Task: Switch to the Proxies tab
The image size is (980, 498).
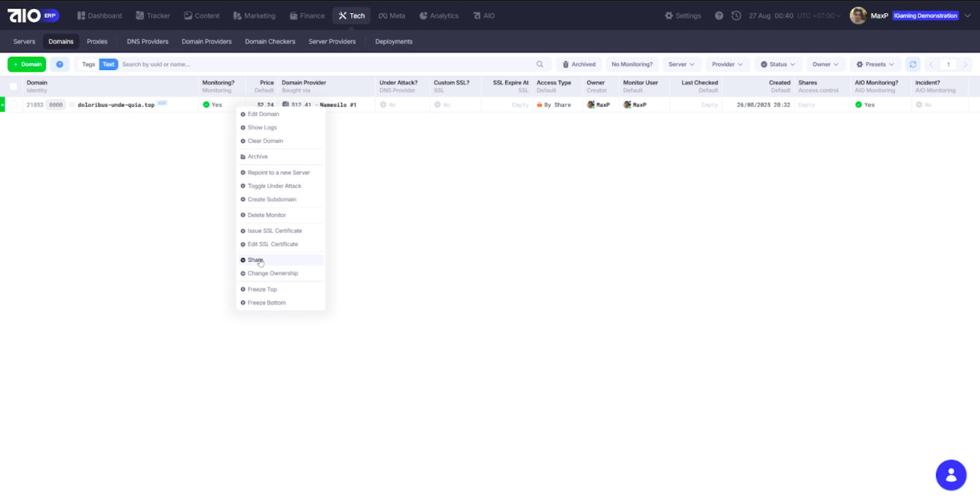Action: [x=97, y=42]
